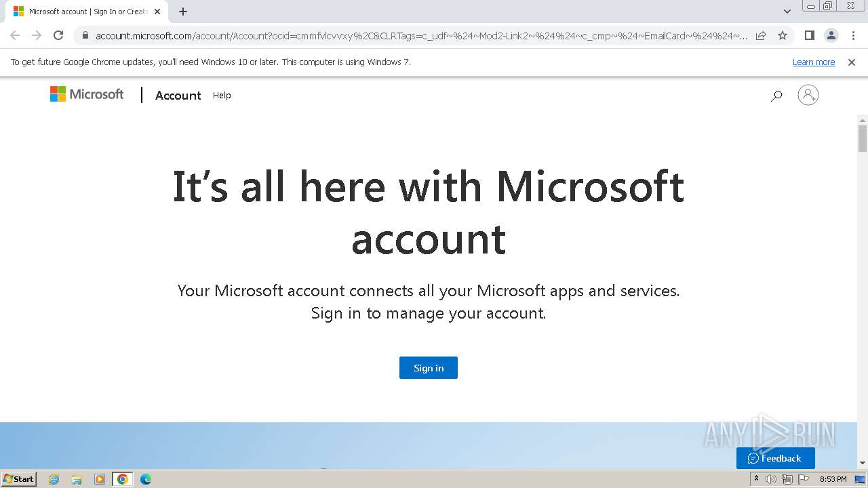868x488 pixels.
Task: Open the search magnifier icon
Action: [x=776, y=96]
